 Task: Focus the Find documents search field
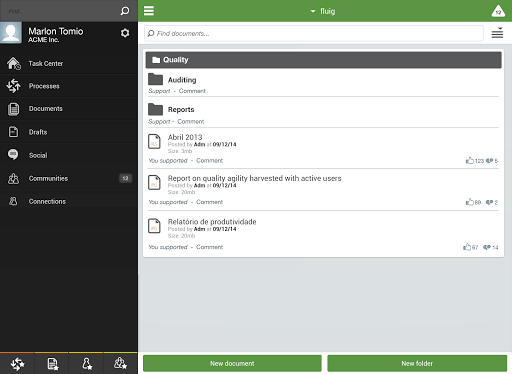pyautogui.click(x=314, y=33)
